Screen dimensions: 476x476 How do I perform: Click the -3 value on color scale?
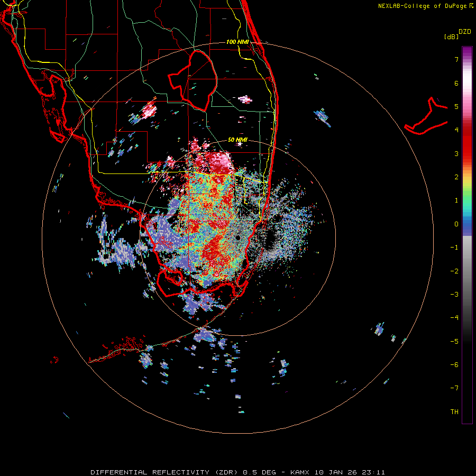(x=454, y=295)
